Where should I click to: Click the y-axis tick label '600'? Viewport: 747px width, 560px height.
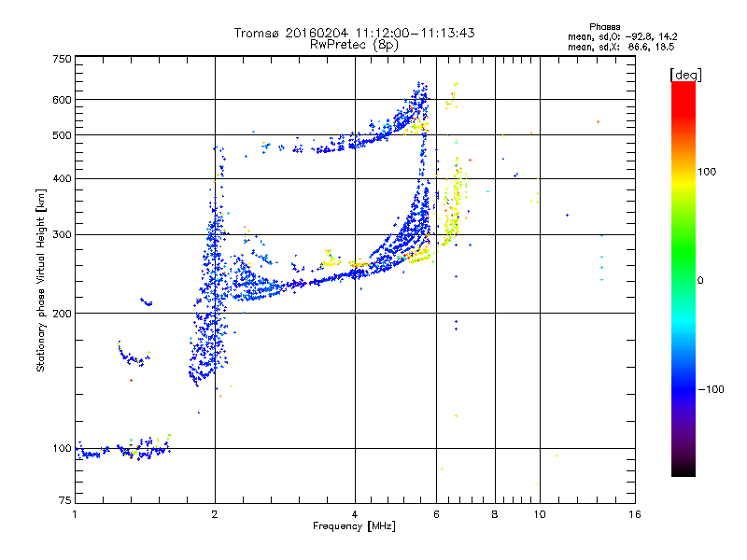[x=62, y=100]
